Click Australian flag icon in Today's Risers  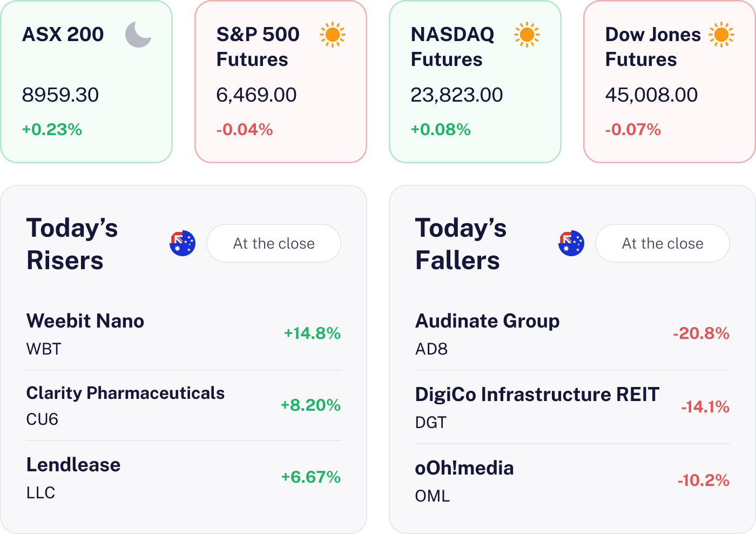point(183,243)
